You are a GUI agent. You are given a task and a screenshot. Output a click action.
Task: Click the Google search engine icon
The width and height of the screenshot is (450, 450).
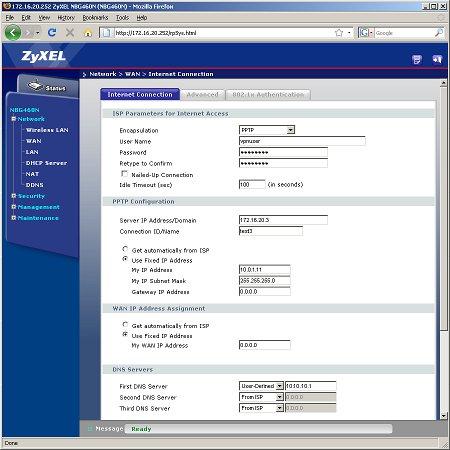point(363,33)
